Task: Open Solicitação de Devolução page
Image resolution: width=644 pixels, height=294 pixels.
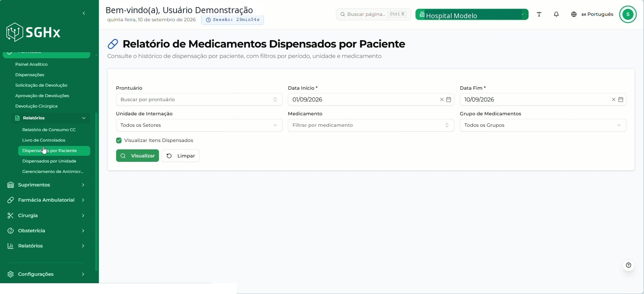Action: click(x=41, y=85)
